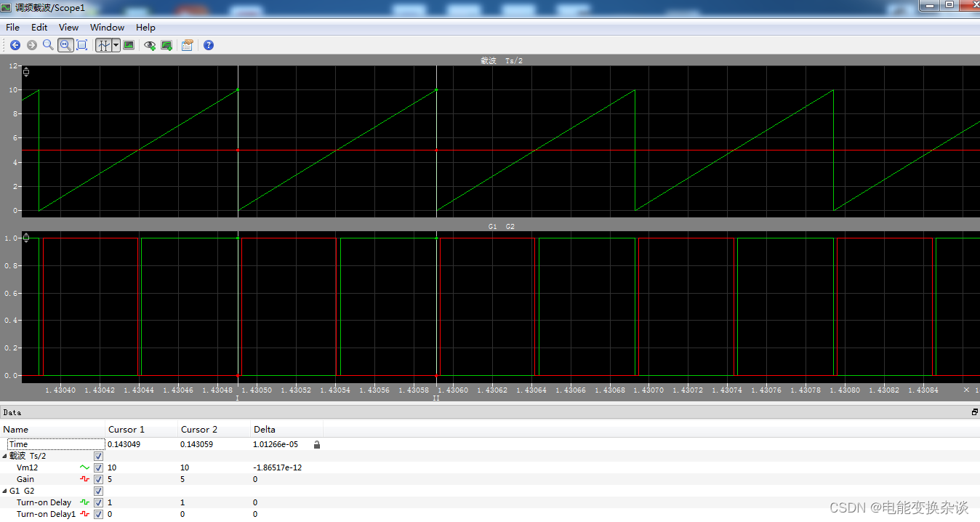Click cursor I marker on time axis
The image size is (980, 522).
pyautogui.click(x=238, y=398)
